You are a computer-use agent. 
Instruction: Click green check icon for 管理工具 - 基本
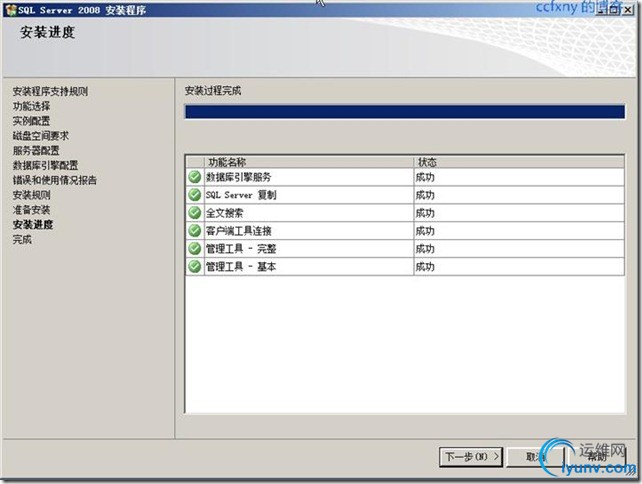point(194,267)
